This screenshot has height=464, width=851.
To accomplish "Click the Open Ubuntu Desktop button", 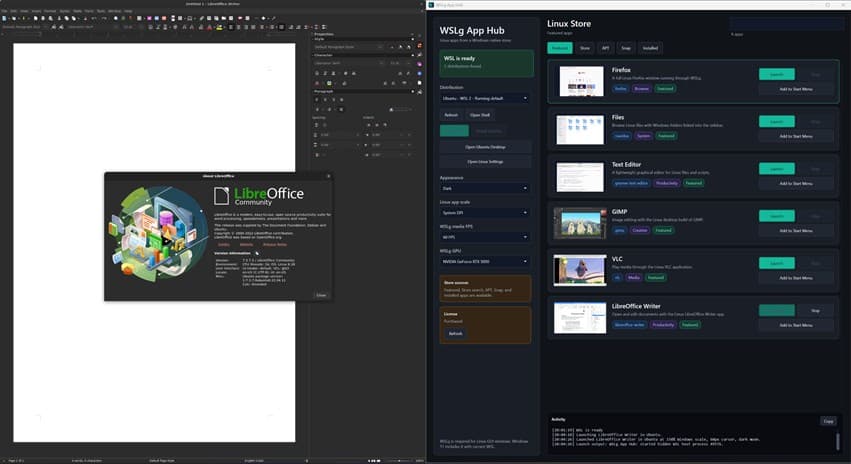I will coord(485,147).
